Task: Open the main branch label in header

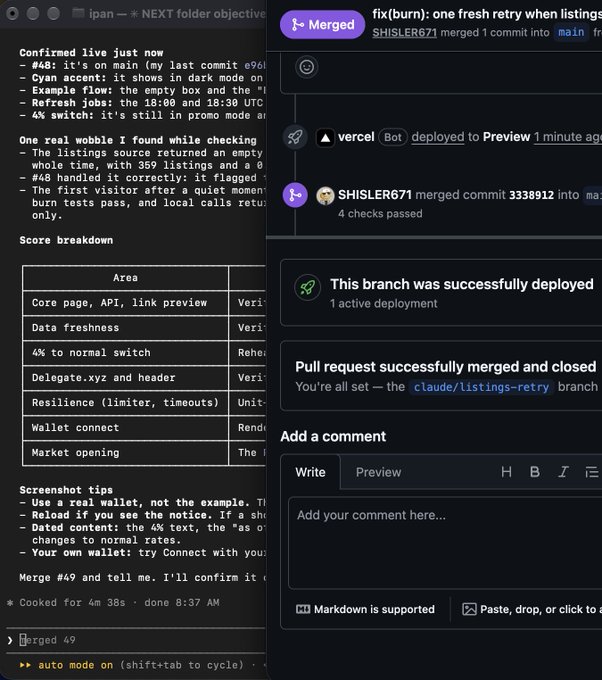Action: pos(571,33)
